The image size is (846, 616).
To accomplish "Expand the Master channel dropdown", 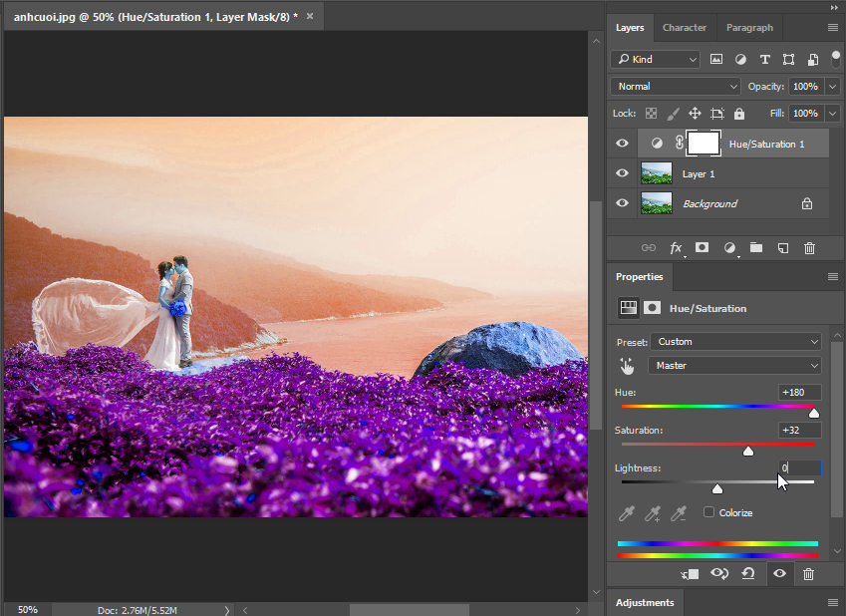I will pyautogui.click(x=734, y=366).
